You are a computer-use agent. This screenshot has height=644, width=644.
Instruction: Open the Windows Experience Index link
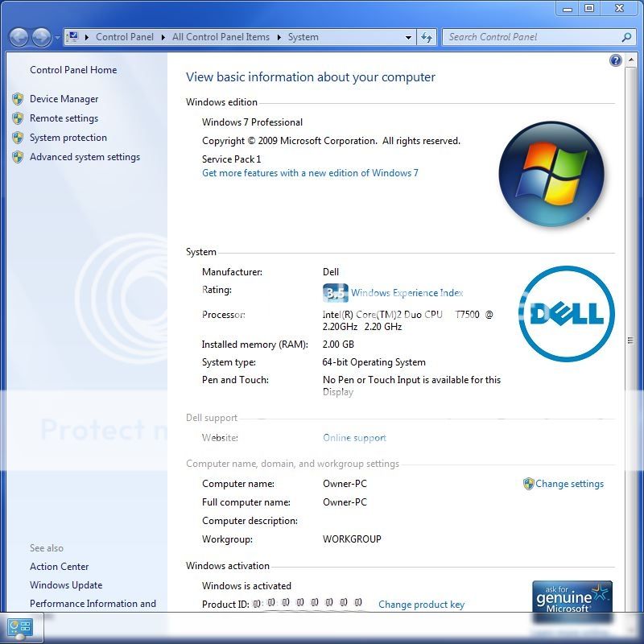tap(407, 293)
